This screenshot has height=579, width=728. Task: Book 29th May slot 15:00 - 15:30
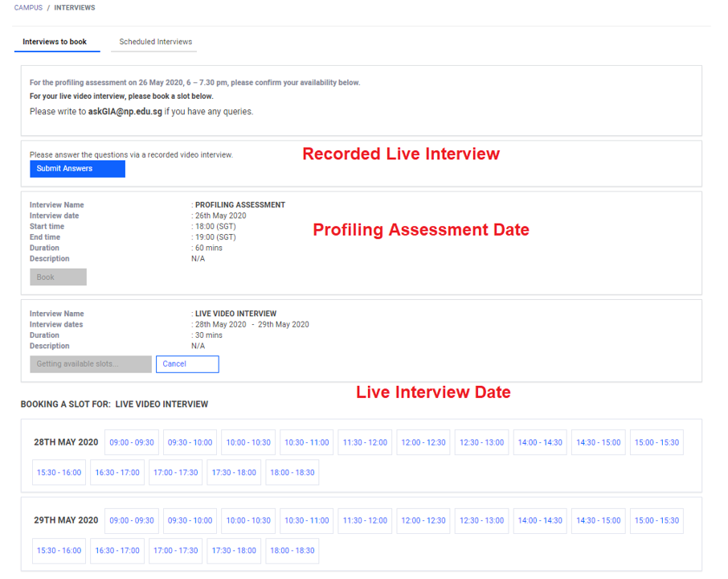click(x=657, y=520)
